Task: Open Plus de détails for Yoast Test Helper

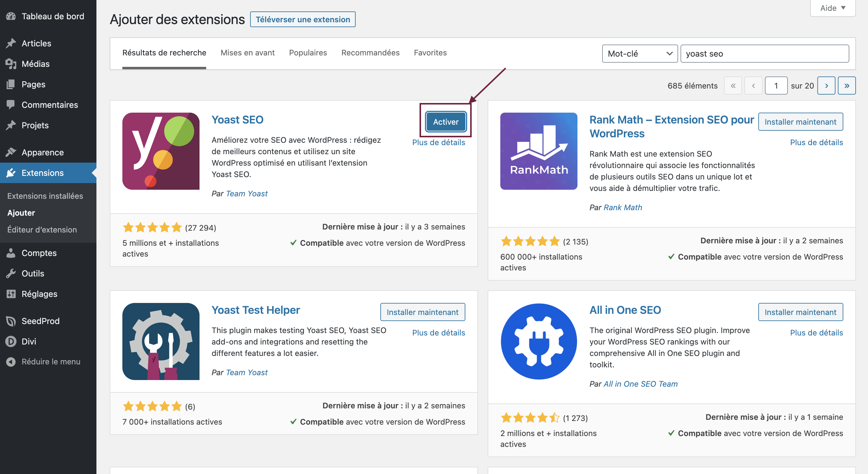Action: click(439, 332)
